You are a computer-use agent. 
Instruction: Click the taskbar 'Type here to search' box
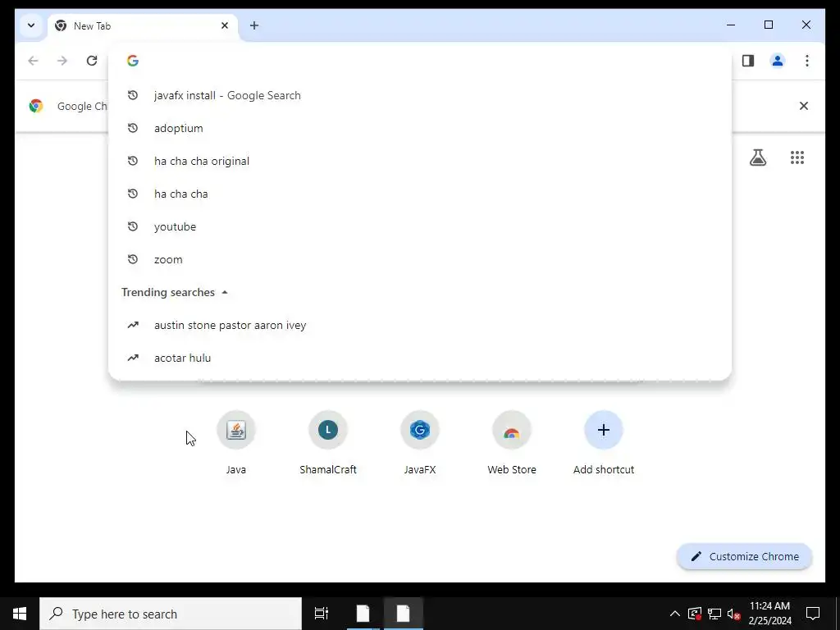point(171,614)
